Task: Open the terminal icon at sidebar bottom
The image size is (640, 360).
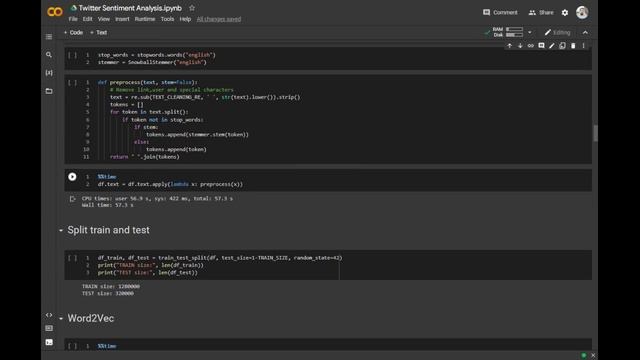Action: point(49,342)
